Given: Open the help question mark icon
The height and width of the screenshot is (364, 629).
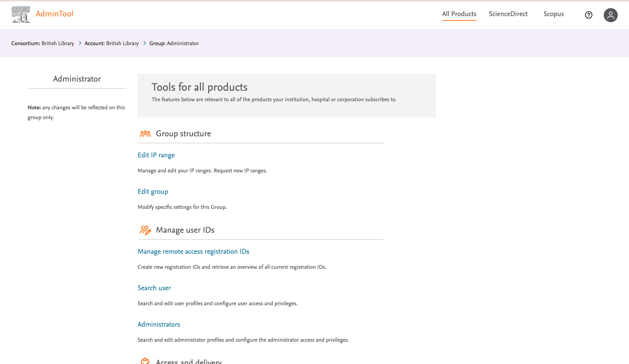Looking at the screenshot, I should coord(588,15).
